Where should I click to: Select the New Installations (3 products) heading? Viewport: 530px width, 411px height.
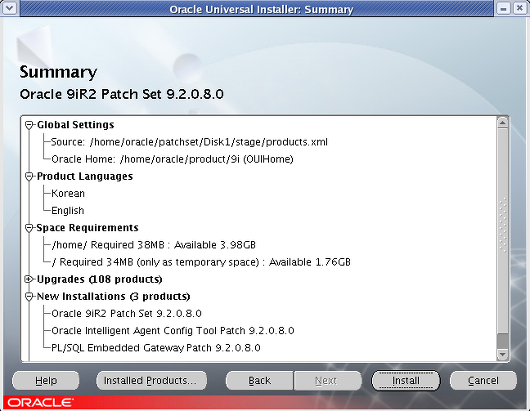tap(113, 296)
